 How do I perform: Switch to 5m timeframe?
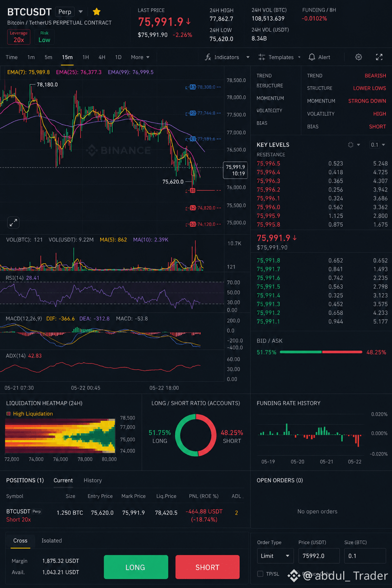click(x=48, y=57)
